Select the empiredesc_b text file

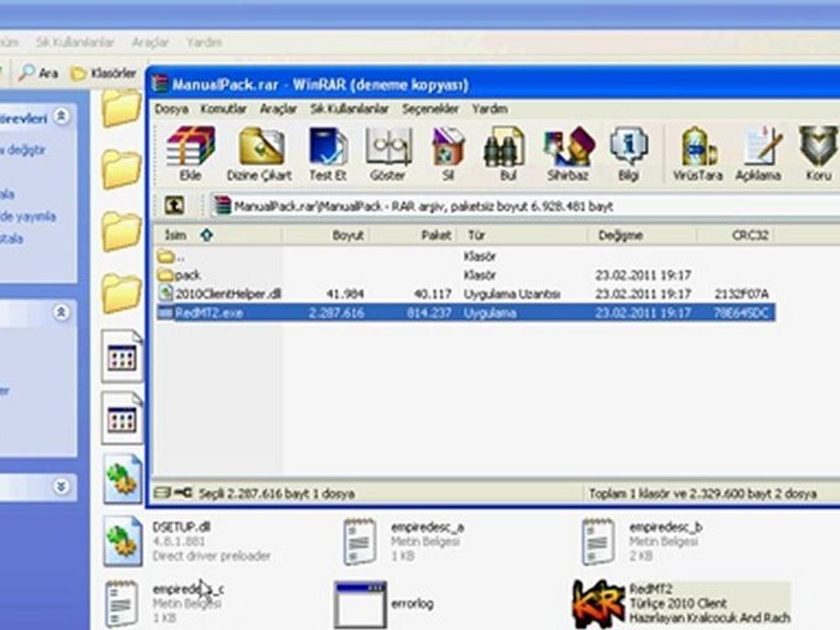(x=641, y=541)
